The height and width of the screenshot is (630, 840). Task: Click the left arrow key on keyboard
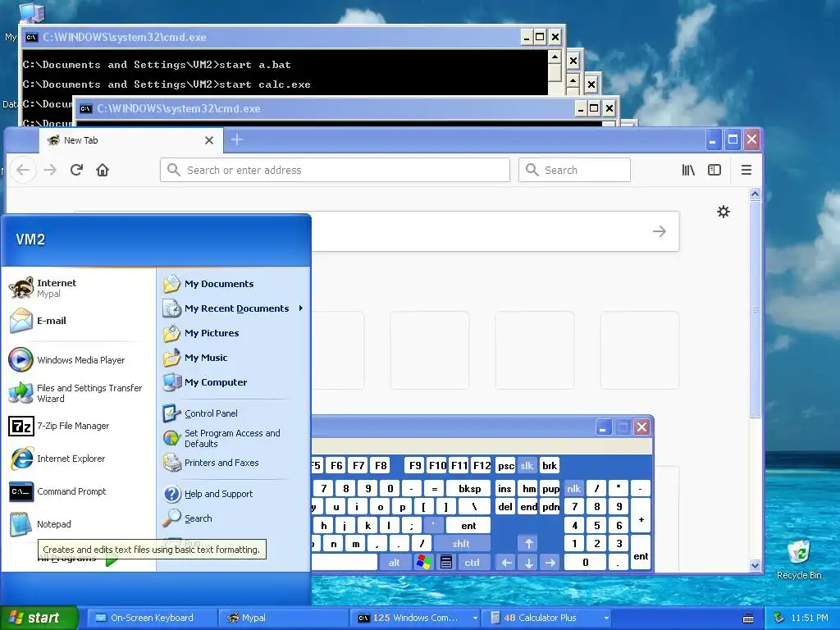[x=506, y=563]
